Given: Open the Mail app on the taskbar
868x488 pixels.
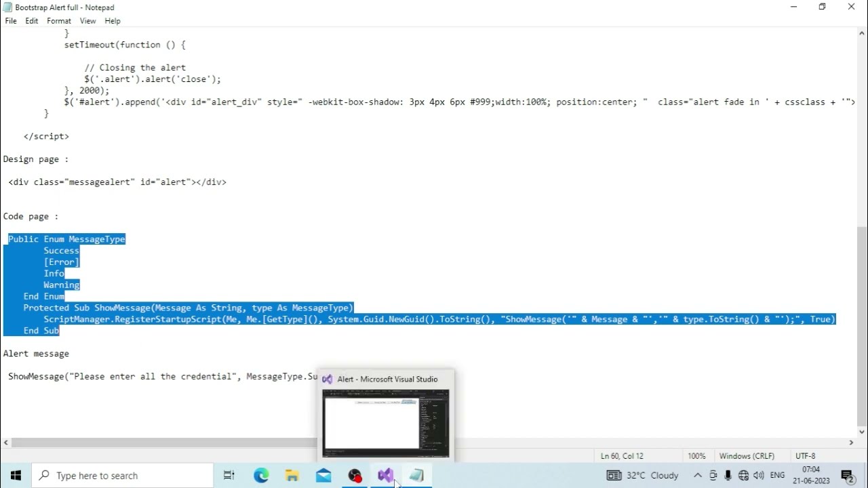Looking at the screenshot, I should click(323, 475).
